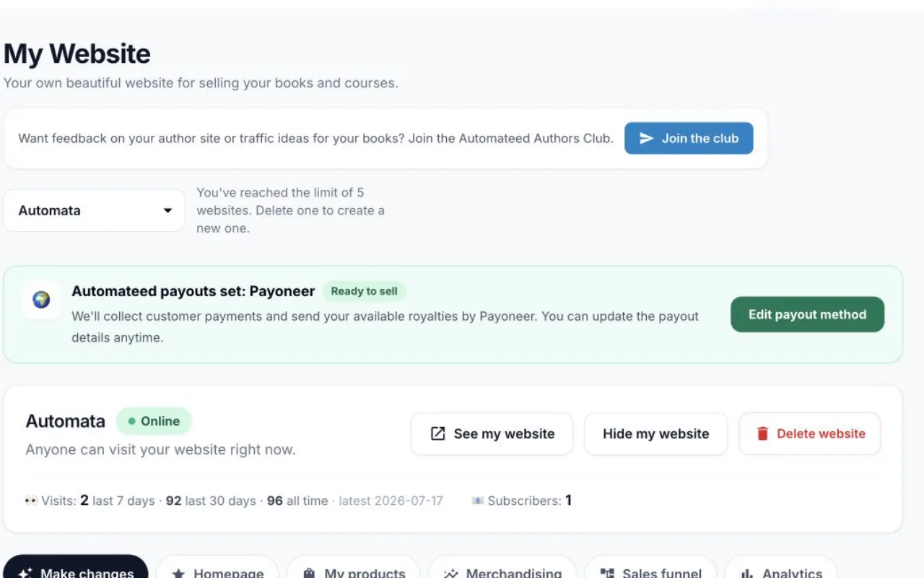The image size is (924, 578).
Task: Click the Delete website button
Action: click(x=810, y=433)
